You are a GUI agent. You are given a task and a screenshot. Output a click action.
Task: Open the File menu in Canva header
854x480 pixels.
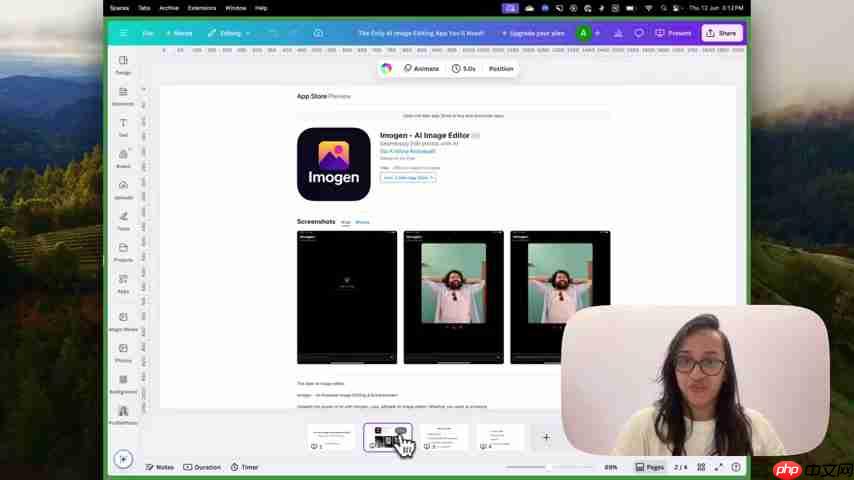point(148,33)
